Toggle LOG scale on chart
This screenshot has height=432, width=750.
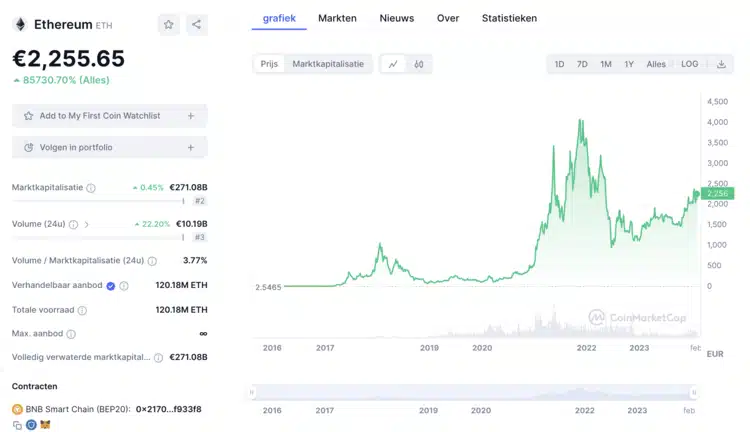[689, 64]
